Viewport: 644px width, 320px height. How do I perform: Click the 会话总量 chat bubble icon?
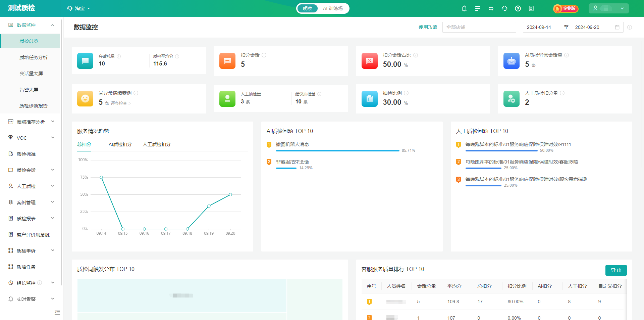click(x=85, y=61)
